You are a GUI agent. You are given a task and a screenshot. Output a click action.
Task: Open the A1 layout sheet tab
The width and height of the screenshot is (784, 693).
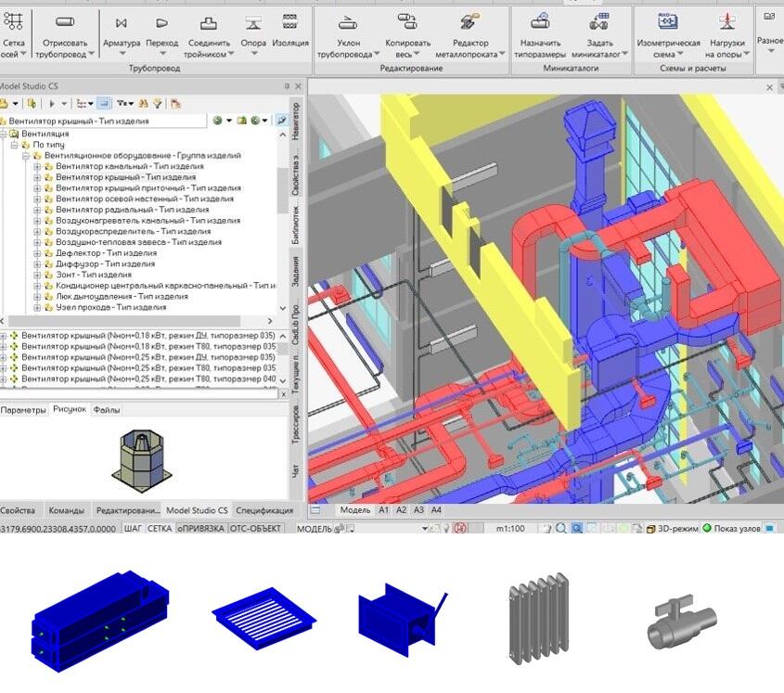coord(383,510)
